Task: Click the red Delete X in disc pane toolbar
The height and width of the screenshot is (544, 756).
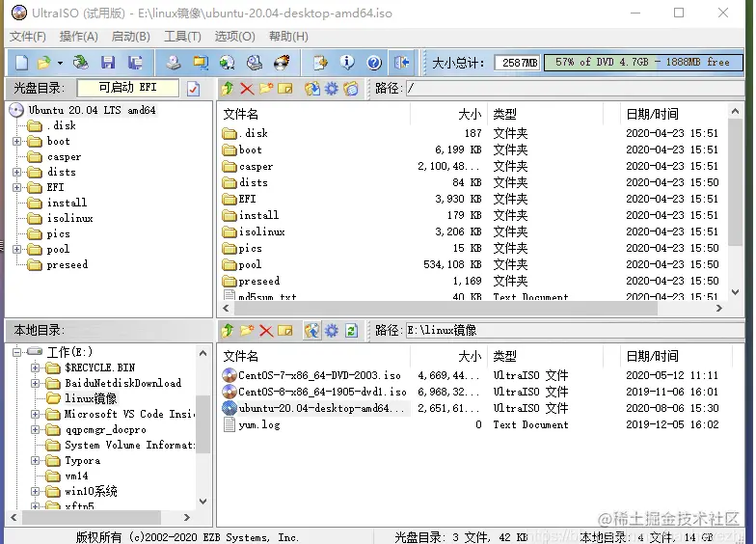Action: pos(247,89)
